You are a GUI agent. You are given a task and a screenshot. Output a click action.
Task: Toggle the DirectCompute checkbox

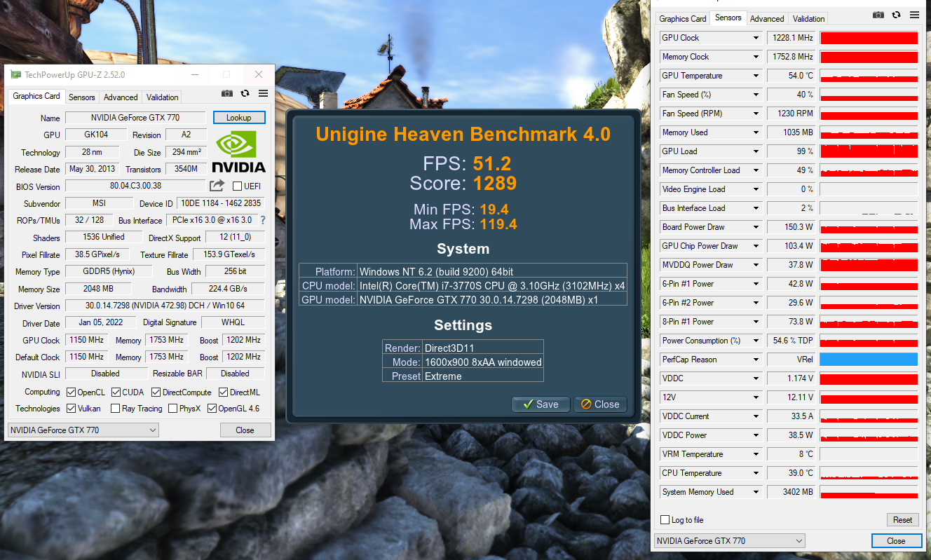pyautogui.click(x=156, y=392)
